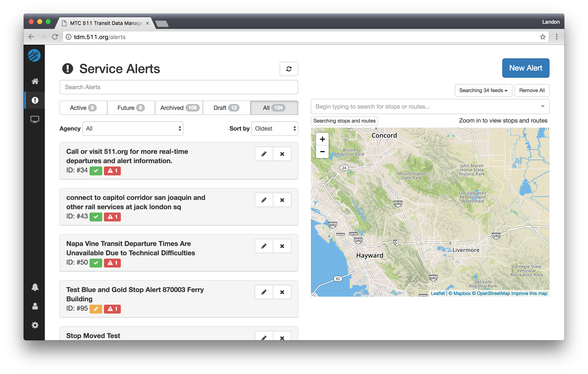
Task: Edit alert #43 capitol corridor
Action: point(264,200)
